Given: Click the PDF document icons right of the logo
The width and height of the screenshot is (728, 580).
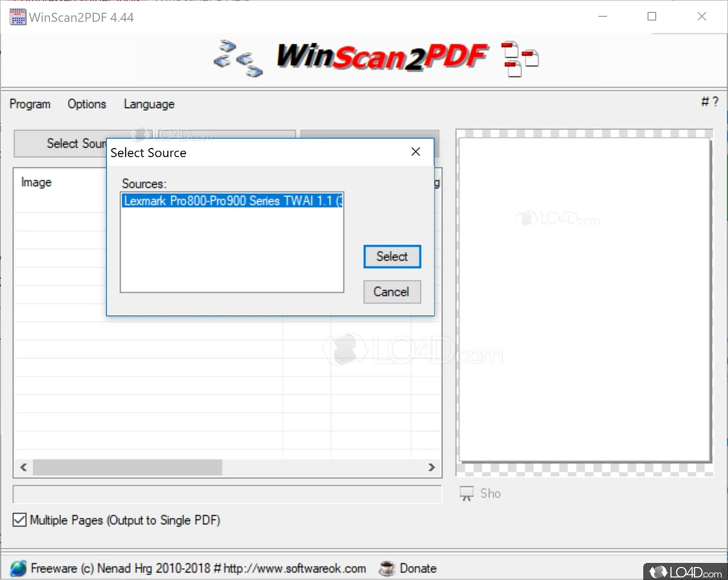Looking at the screenshot, I should (x=520, y=59).
